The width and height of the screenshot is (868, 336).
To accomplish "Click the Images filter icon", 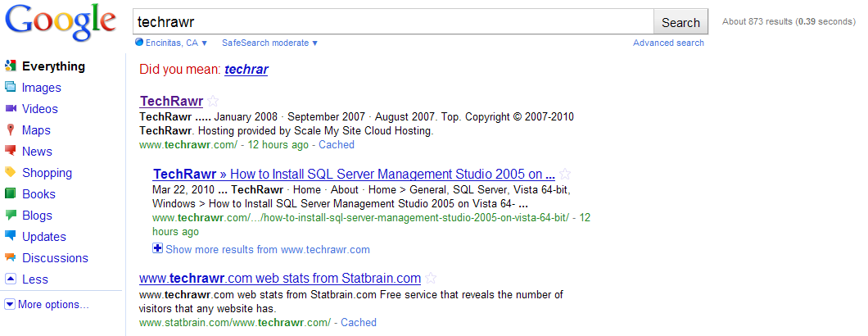I will [10, 87].
